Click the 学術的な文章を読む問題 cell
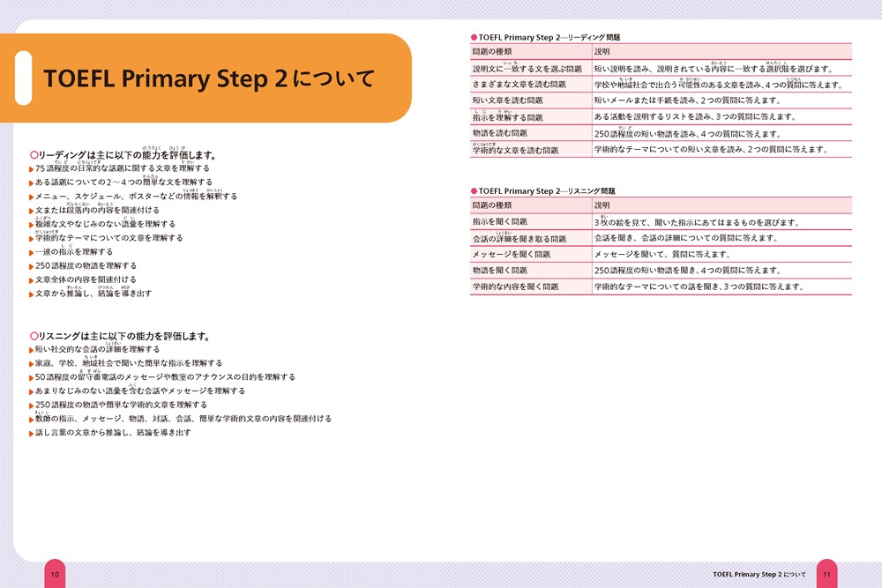Image resolution: width=882 pixels, height=588 pixels. coord(515,150)
